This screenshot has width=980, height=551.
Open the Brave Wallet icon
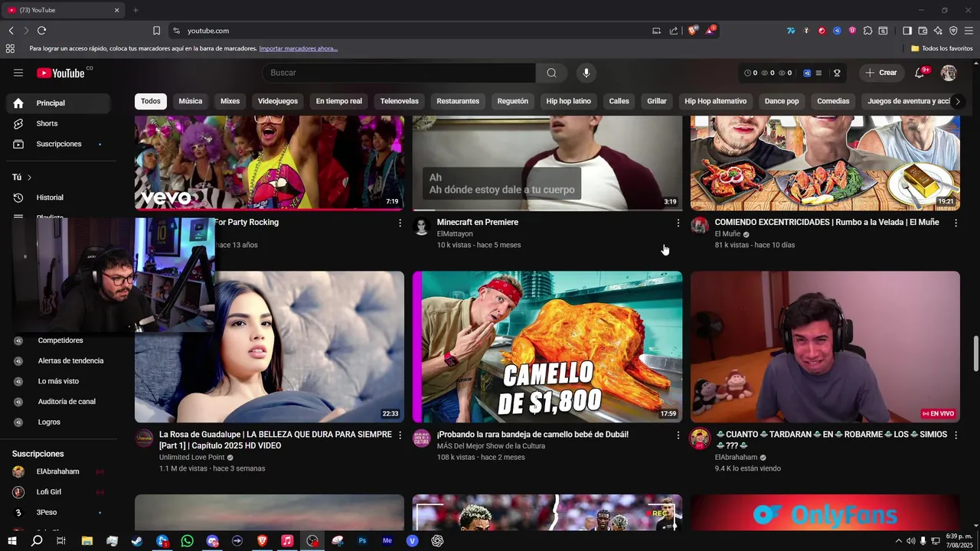[923, 31]
